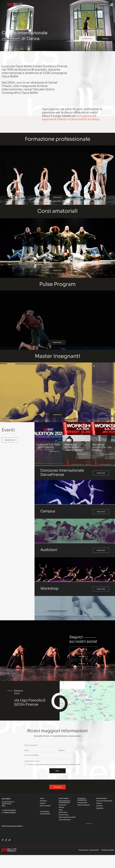Viewport: 115px width, 868px height.
Task: Click 'Scopri di più' beside Concorso Internazionale DanzaFirenze
Action: (x=101, y=473)
